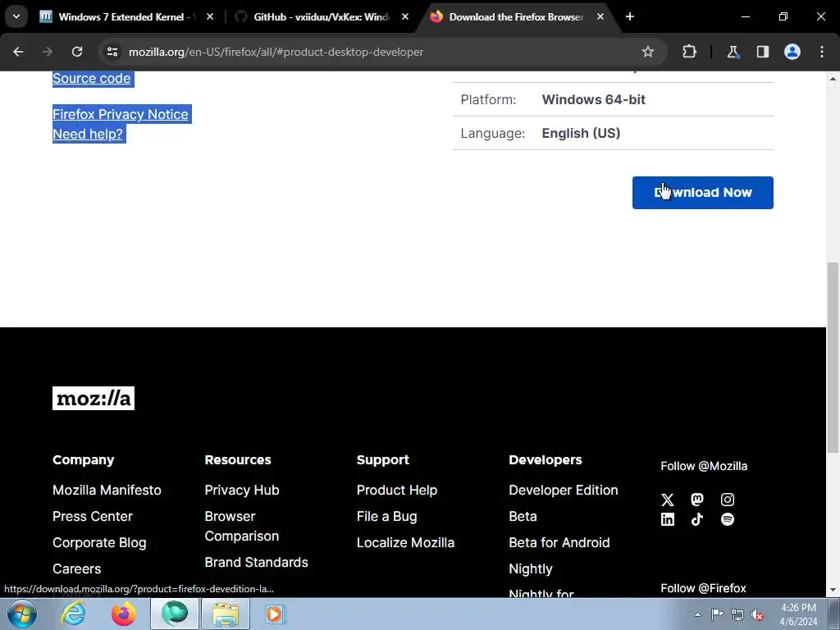The height and width of the screenshot is (630, 840).
Task: Open Mozilla's Instagram icon
Action: tap(728, 500)
